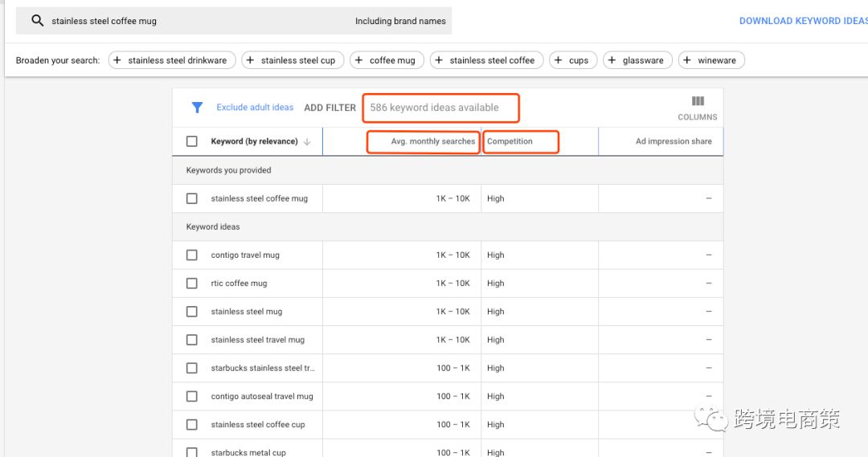The width and height of the screenshot is (868, 457).
Task: Click plus icon on coffee mug chip
Action: tap(359, 60)
